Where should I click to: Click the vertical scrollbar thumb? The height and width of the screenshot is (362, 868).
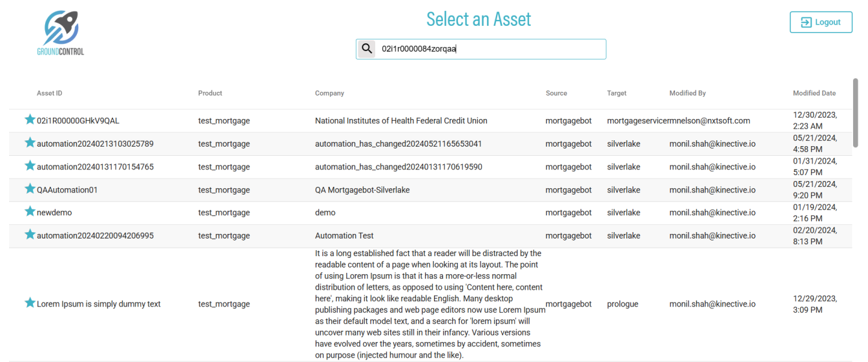coord(856,113)
